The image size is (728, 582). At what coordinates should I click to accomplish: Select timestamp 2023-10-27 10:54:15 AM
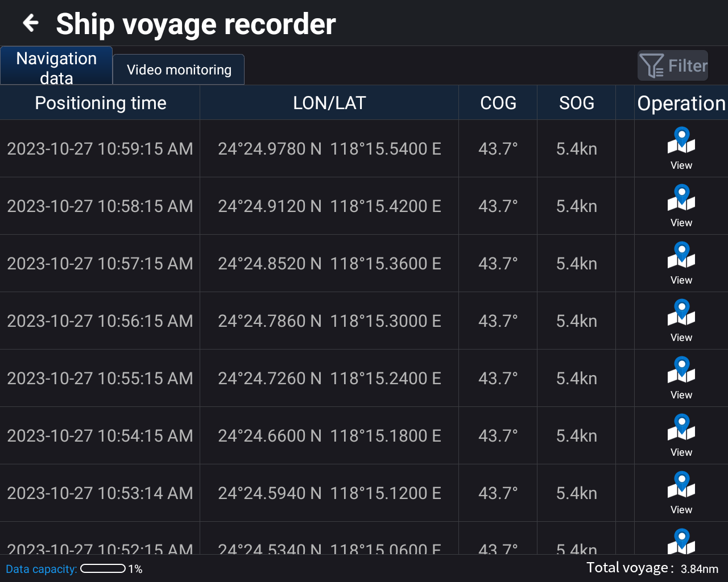tap(100, 436)
